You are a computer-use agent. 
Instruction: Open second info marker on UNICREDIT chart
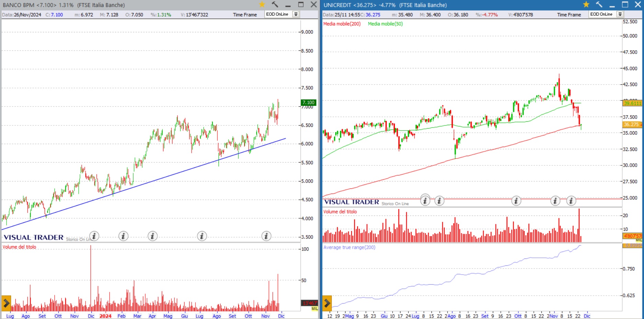[439, 200]
